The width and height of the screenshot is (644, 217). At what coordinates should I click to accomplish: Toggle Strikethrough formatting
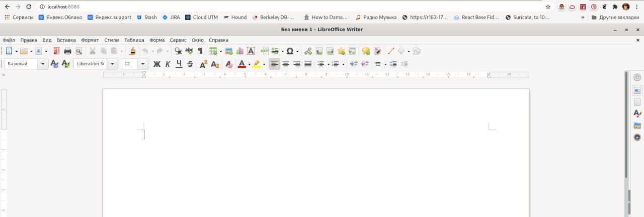(190, 64)
